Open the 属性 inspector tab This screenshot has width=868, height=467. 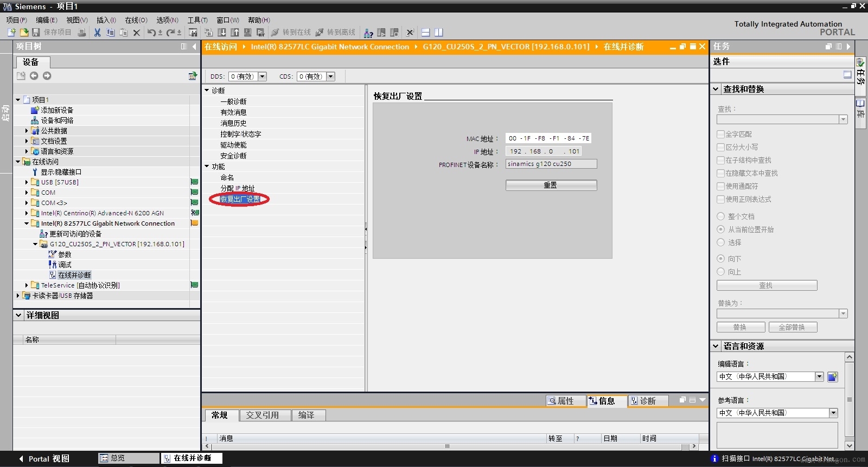tap(566, 401)
